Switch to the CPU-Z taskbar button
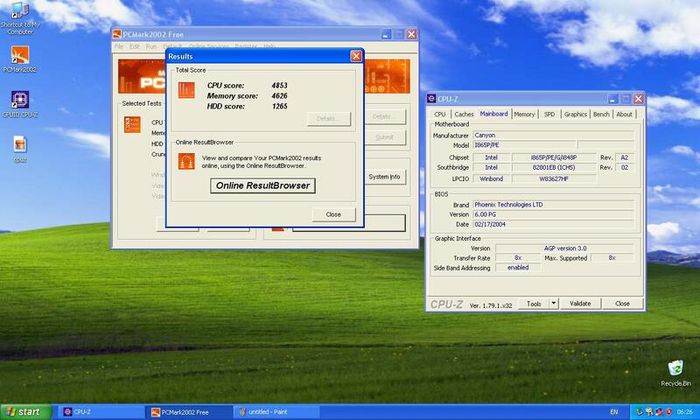The height and width of the screenshot is (420, 700). pyautogui.click(x=101, y=412)
